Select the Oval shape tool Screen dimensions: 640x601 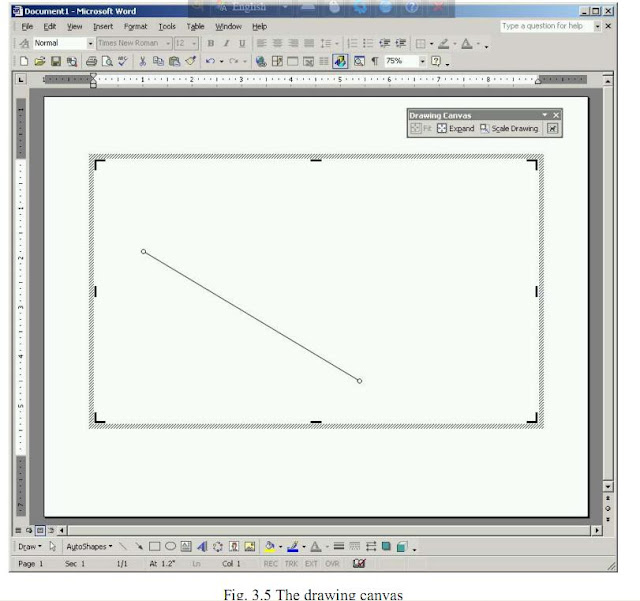[x=170, y=546]
